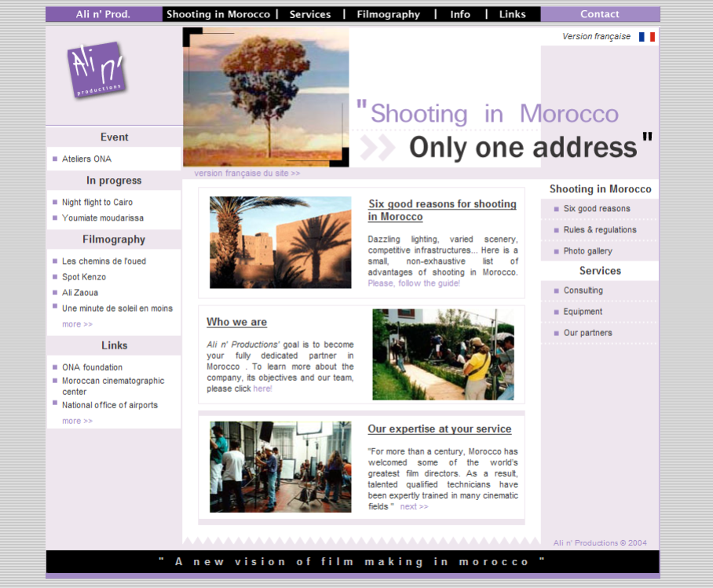Show more entries under Links
Image resolution: width=713 pixels, height=588 pixels.
coord(77,421)
